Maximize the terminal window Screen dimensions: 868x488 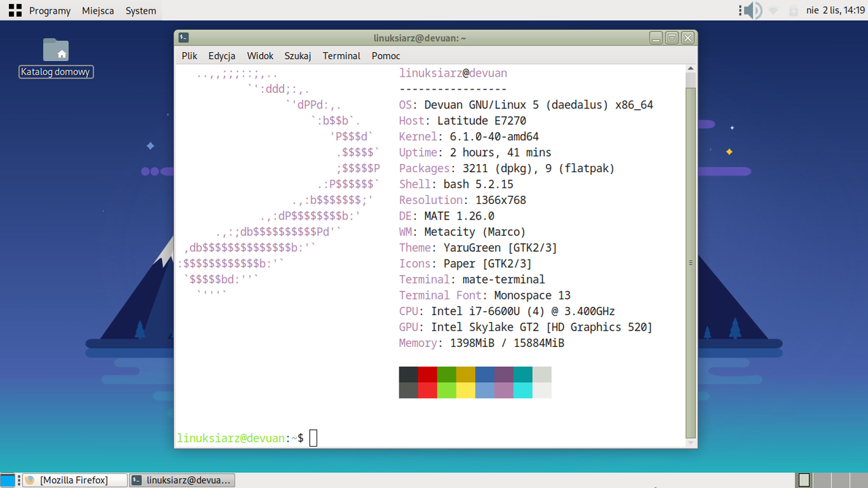[x=672, y=38]
